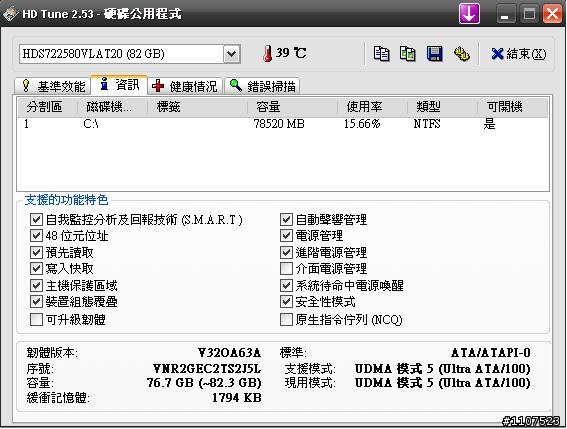Click the 現用模式 UDMA mode 5 value
Image resolution: width=567 pixels, height=429 pixels.
pos(443,383)
